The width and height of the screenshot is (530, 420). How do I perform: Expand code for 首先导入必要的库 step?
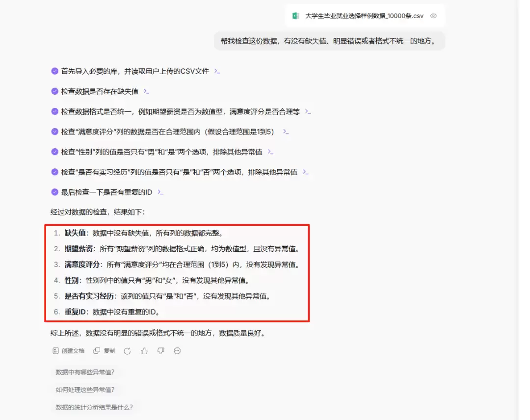tap(217, 71)
